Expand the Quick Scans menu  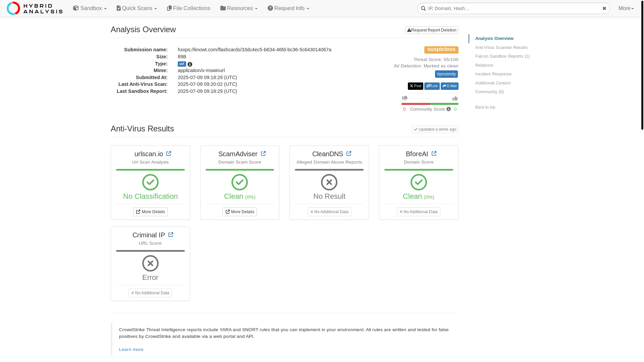[x=137, y=8]
